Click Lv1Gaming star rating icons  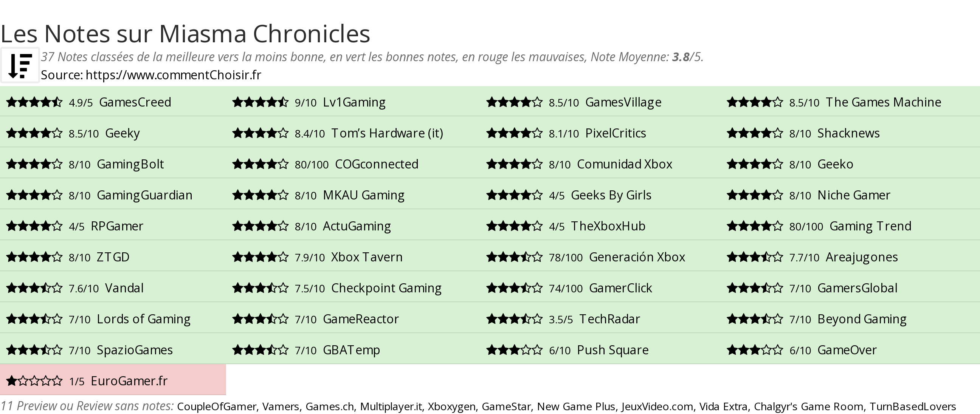coord(261,102)
